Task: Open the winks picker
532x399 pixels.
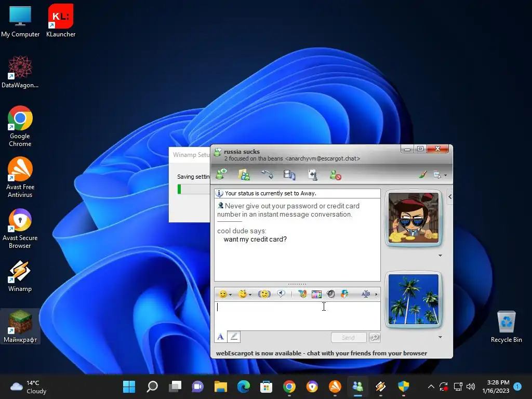Action: 243,294
